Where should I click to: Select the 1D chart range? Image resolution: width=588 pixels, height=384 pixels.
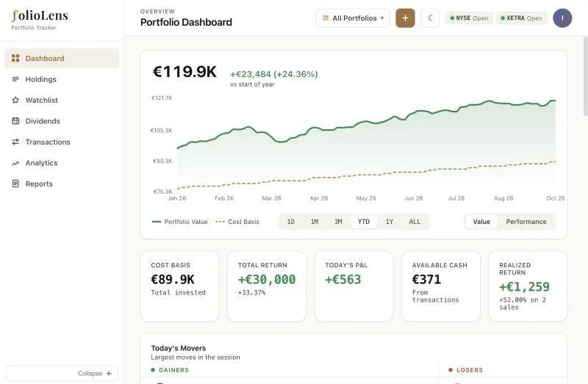coord(290,222)
